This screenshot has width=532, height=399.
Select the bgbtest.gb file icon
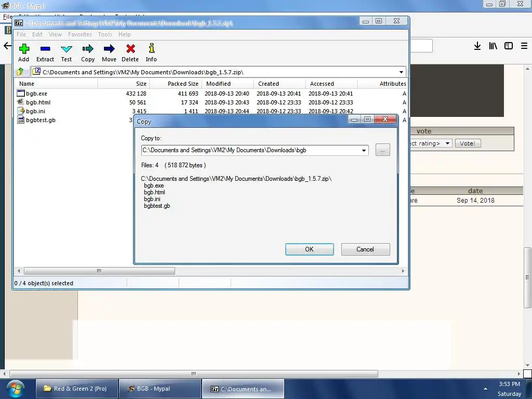21,119
